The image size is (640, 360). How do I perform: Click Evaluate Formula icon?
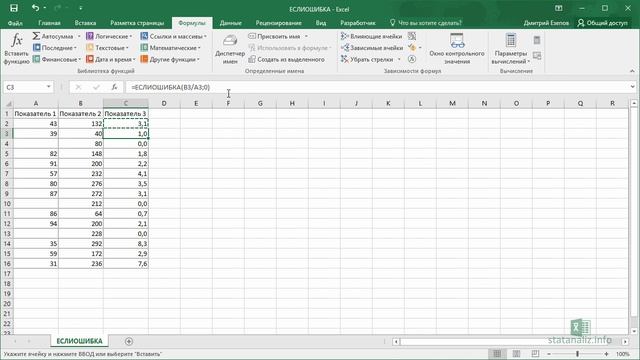[412, 59]
